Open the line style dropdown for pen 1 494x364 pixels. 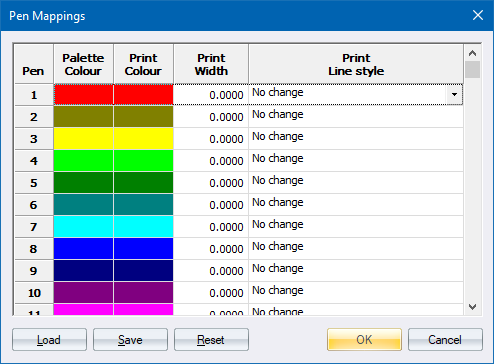(x=454, y=95)
